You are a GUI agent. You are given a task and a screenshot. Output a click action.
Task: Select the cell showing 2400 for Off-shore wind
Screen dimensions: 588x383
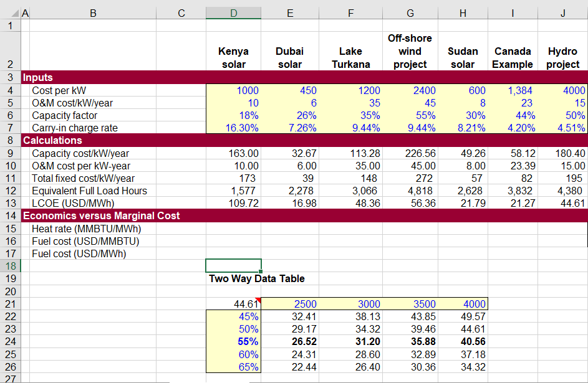point(410,90)
